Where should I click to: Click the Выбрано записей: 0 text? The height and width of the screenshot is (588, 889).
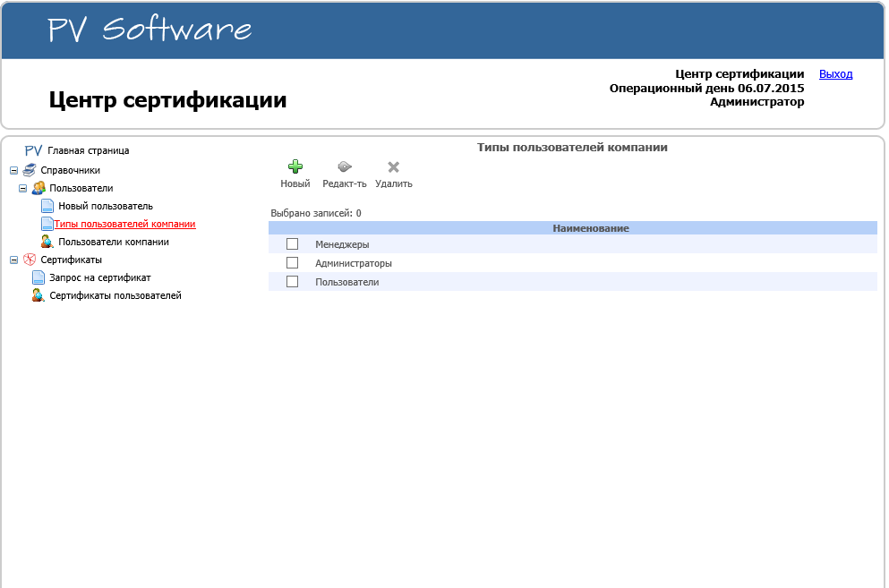(x=316, y=213)
